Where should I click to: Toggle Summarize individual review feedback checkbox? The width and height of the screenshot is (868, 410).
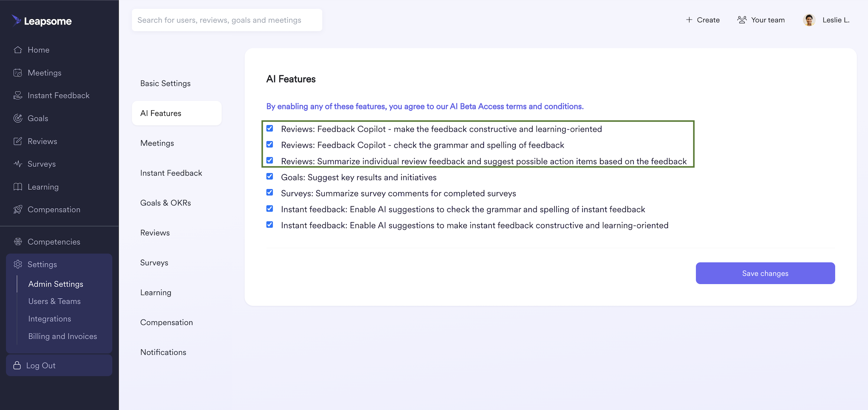pos(270,160)
